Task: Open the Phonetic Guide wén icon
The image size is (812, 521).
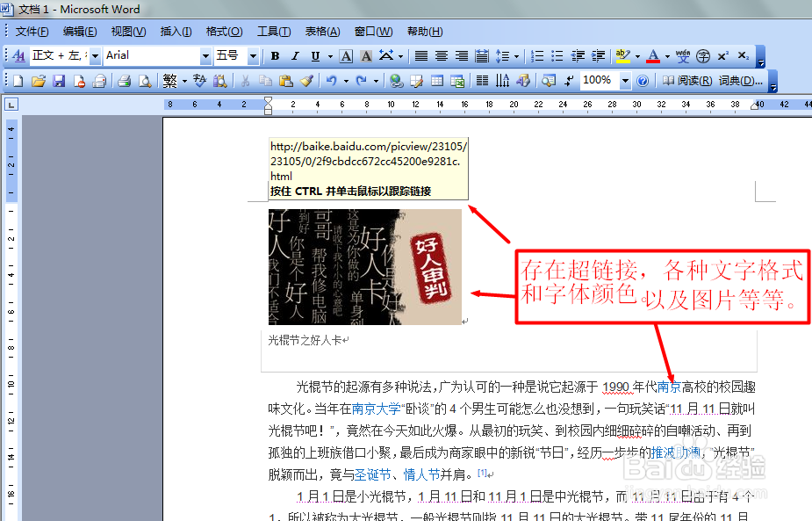Action: tap(683, 55)
